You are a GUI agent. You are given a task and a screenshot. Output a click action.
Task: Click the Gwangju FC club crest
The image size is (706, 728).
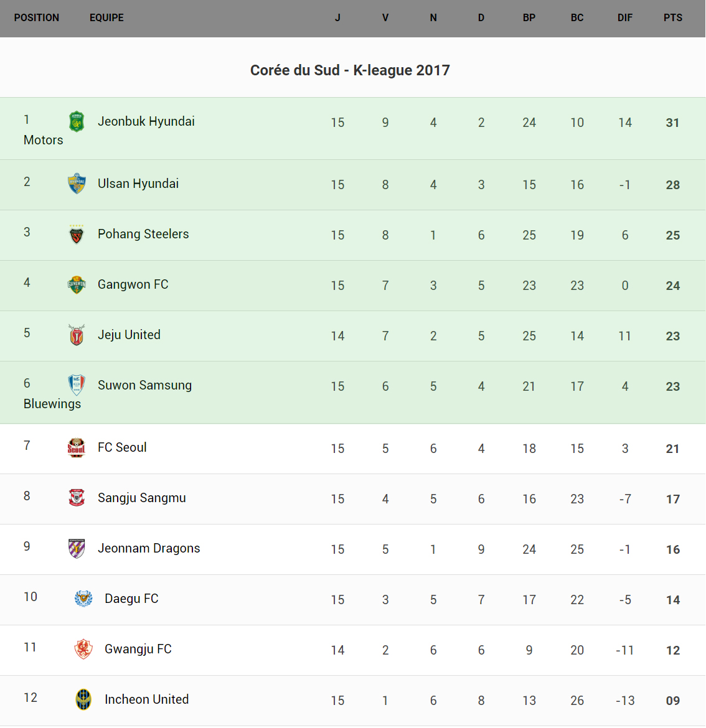83,649
